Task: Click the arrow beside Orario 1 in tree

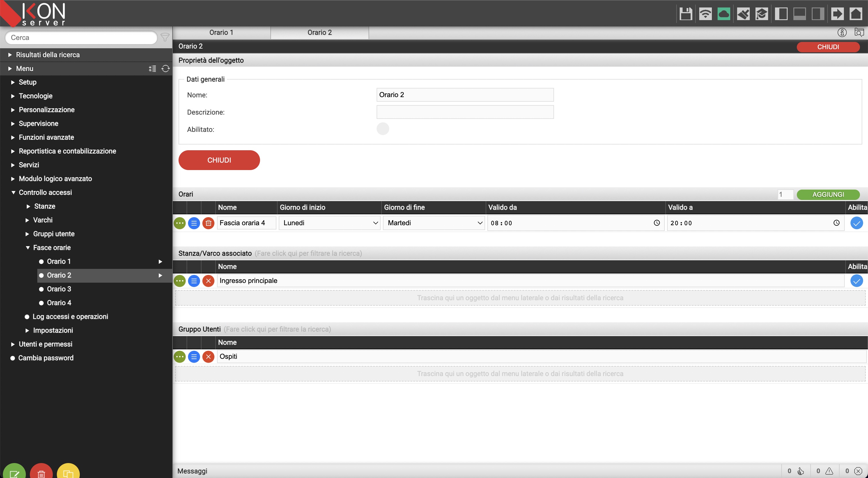Action: pyautogui.click(x=160, y=261)
